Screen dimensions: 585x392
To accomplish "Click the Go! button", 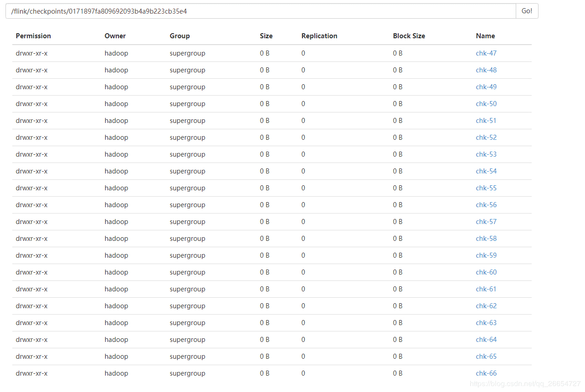I will tap(527, 11).
